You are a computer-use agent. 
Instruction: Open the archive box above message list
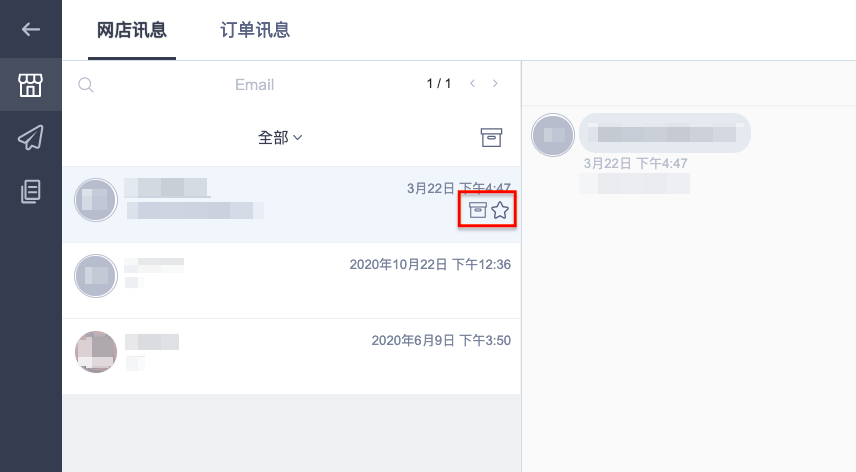click(x=491, y=138)
